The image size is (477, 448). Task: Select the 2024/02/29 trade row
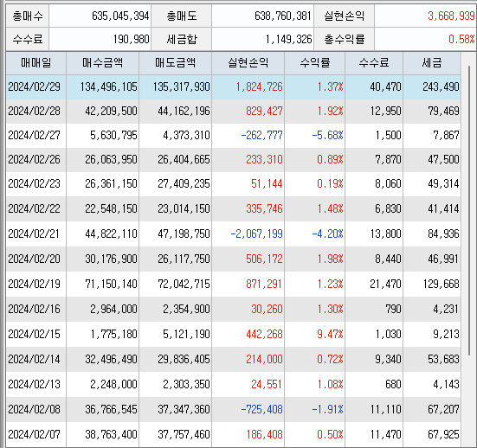coord(234,87)
